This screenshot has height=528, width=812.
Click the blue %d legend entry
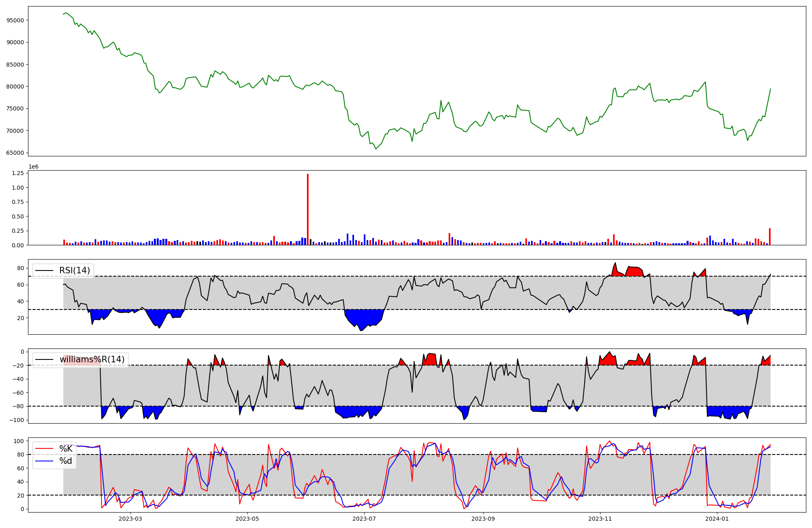(65, 461)
